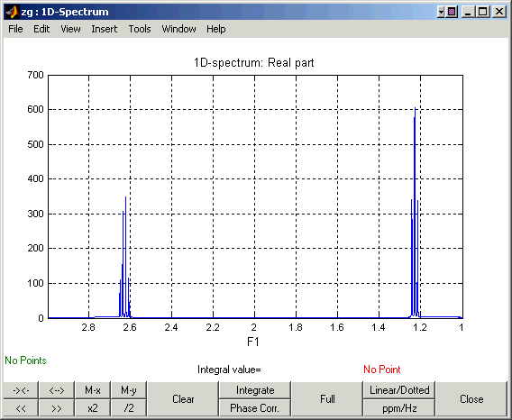Click the ->< zoom-in button

coord(21,390)
